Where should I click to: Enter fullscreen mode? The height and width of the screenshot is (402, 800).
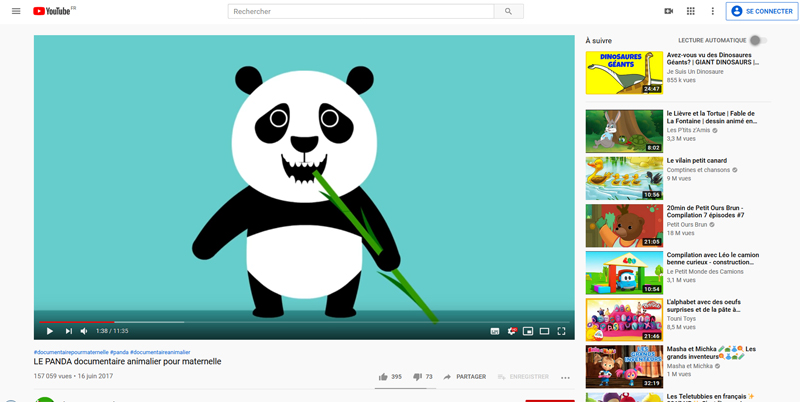(561, 331)
